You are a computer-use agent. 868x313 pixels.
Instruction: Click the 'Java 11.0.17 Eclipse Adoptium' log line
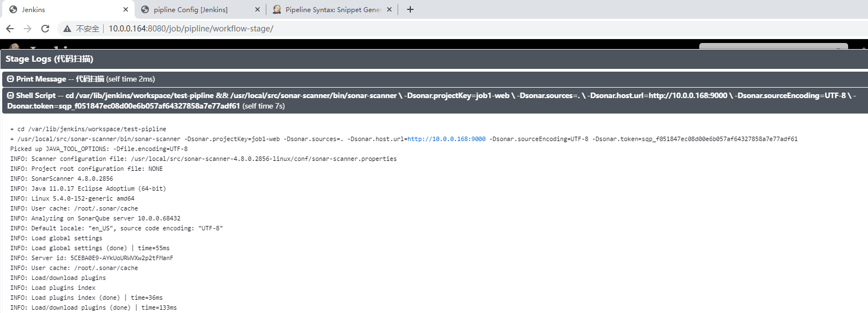point(88,188)
